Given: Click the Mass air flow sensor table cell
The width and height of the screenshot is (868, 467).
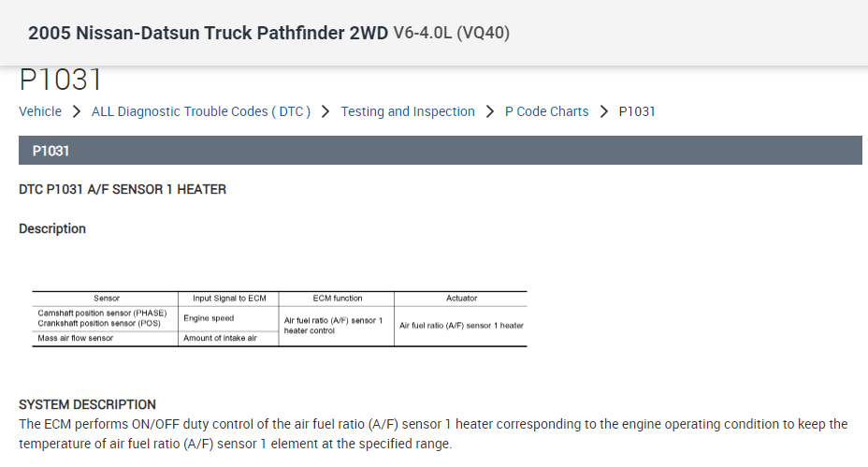Looking at the screenshot, I should [75, 338].
